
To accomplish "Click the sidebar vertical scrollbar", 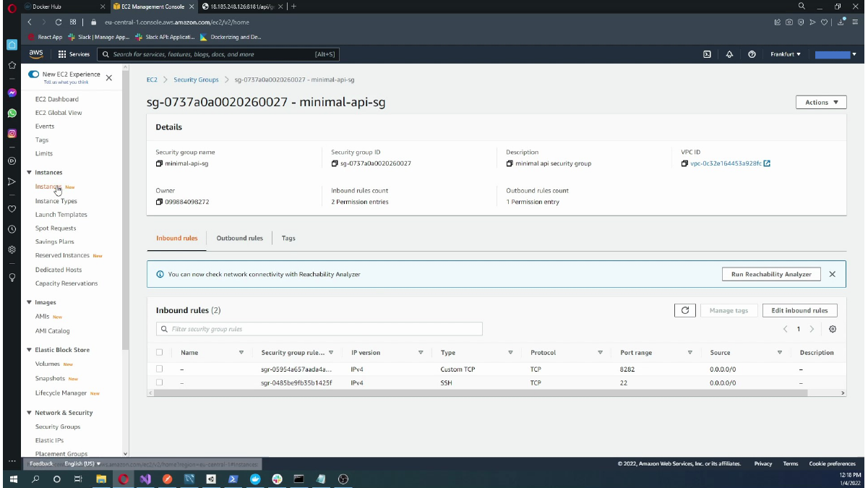I will click(x=126, y=210).
